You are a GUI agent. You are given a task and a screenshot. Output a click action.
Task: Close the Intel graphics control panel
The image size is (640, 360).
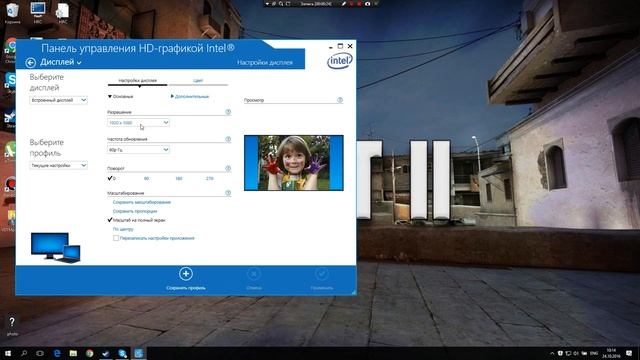[x=350, y=46]
